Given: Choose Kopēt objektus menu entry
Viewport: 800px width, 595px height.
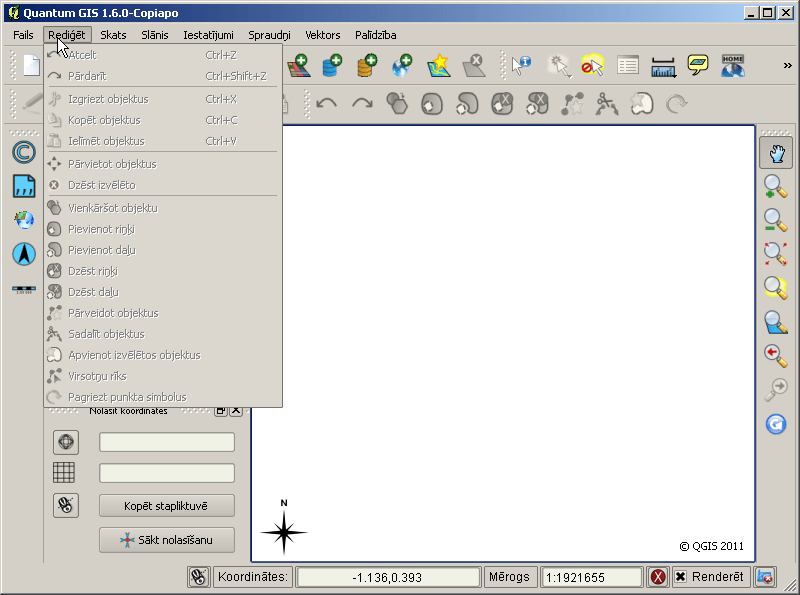Looking at the screenshot, I should pyautogui.click(x=163, y=120).
